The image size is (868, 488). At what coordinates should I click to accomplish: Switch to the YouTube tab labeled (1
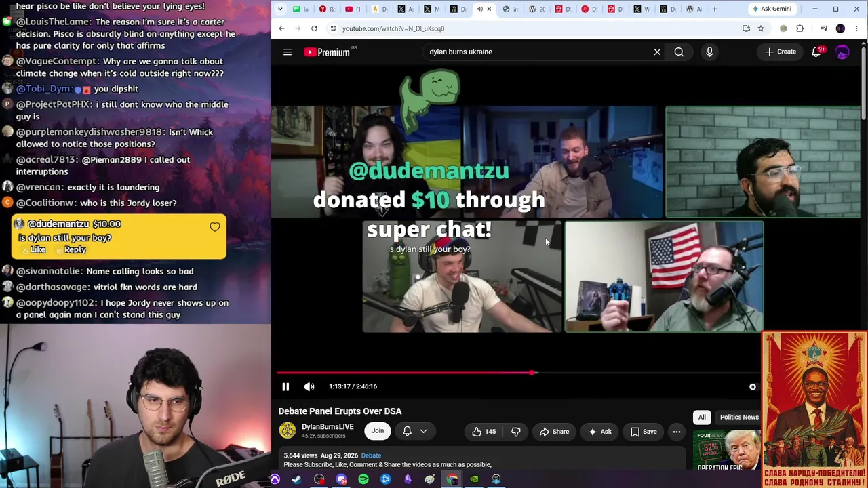pos(353,9)
